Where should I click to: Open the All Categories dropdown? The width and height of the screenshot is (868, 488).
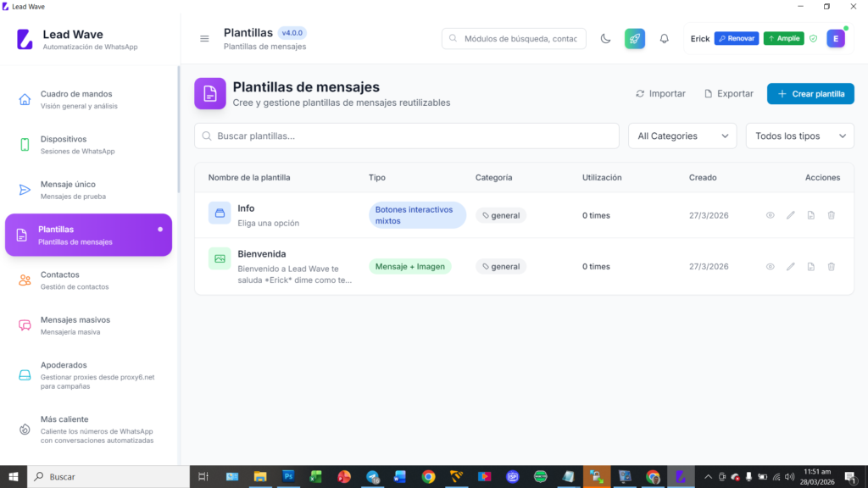pos(682,136)
